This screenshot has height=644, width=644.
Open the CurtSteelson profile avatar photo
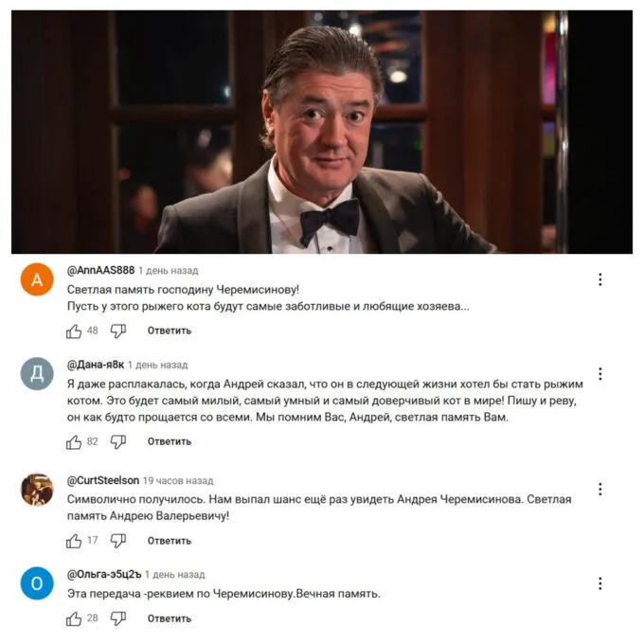37,490
